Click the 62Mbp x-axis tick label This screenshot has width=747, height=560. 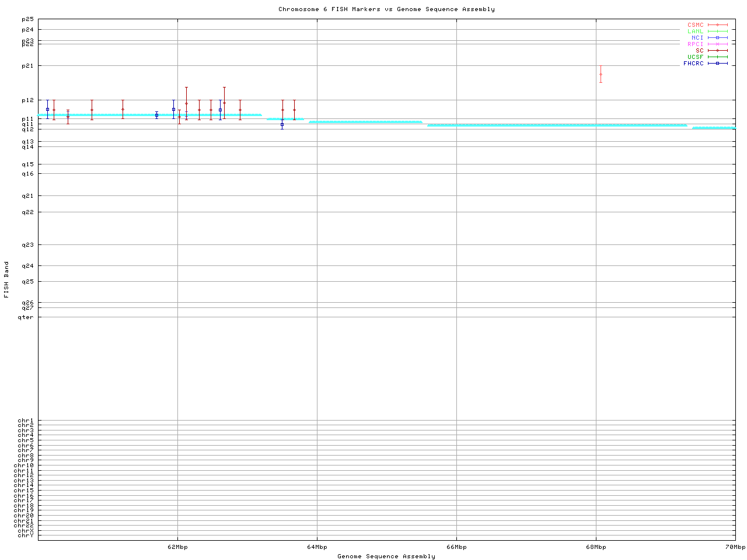click(177, 547)
